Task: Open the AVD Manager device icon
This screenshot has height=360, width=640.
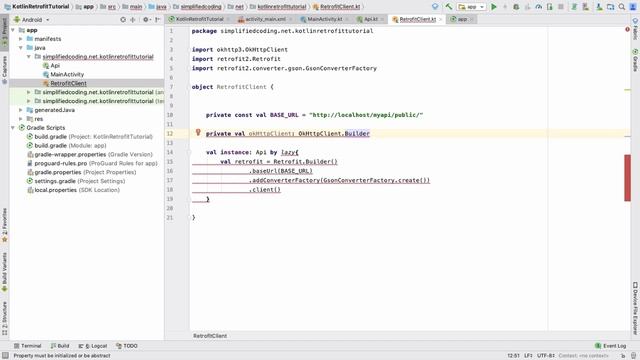Action: (585, 7)
